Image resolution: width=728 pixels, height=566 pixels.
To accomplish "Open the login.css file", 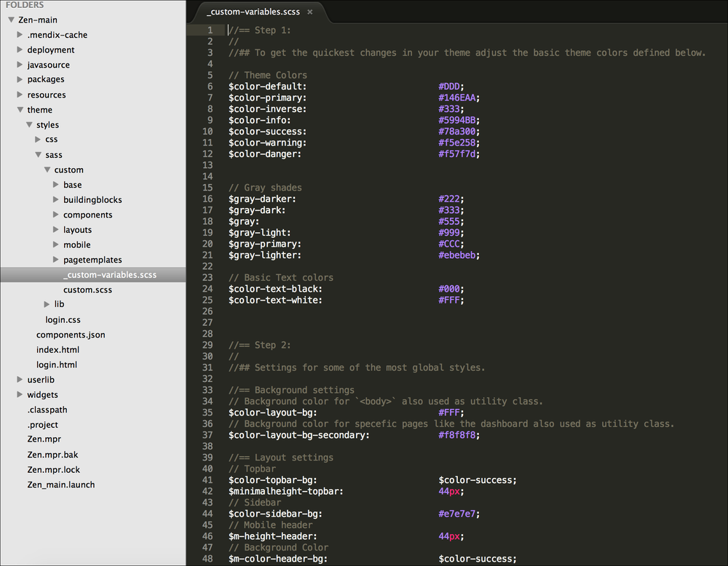I will point(63,319).
